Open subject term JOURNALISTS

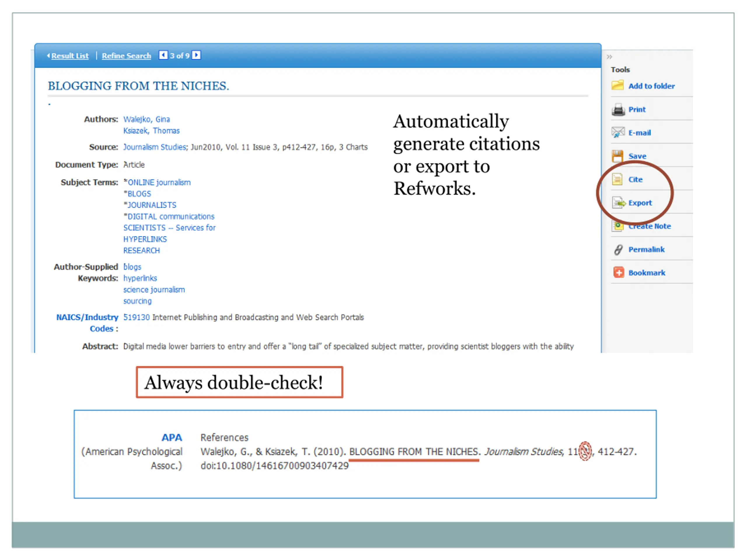point(152,205)
